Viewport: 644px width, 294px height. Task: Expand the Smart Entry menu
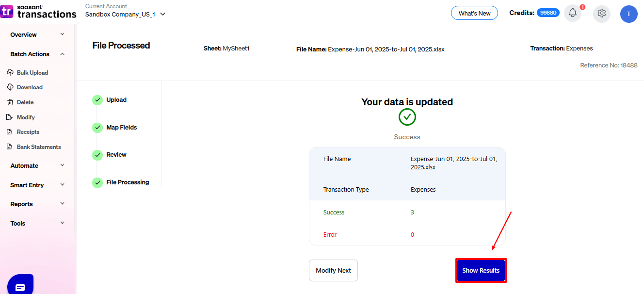(x=62, y=185)
